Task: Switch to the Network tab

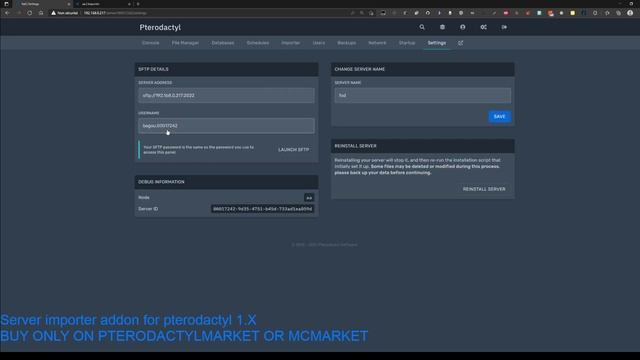Action: [x=377, y=43]
